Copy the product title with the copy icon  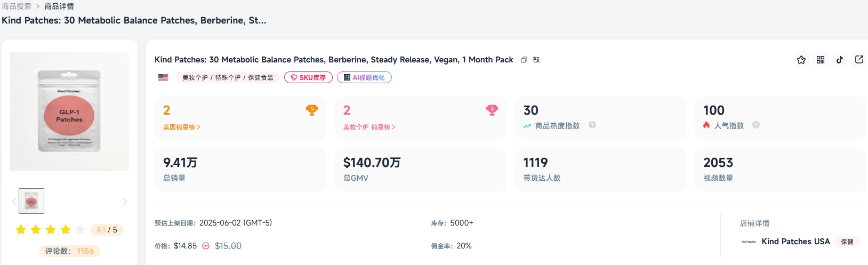tap(524, 60)
